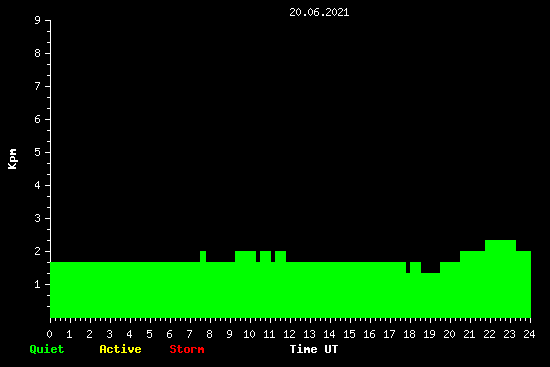Click the lowest green dip near 19 hours
Viewport: 550px width, 367px height.
pyautogui.click(x=430, y=295)
